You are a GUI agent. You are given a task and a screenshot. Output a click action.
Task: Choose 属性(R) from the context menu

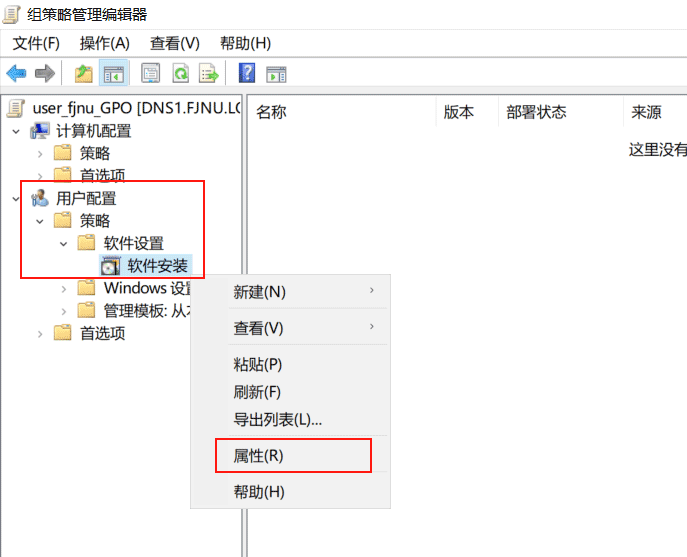tap(258, 456)
